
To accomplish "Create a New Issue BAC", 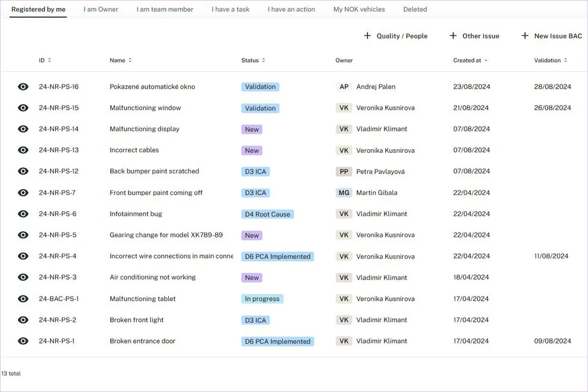I will 552,36.
